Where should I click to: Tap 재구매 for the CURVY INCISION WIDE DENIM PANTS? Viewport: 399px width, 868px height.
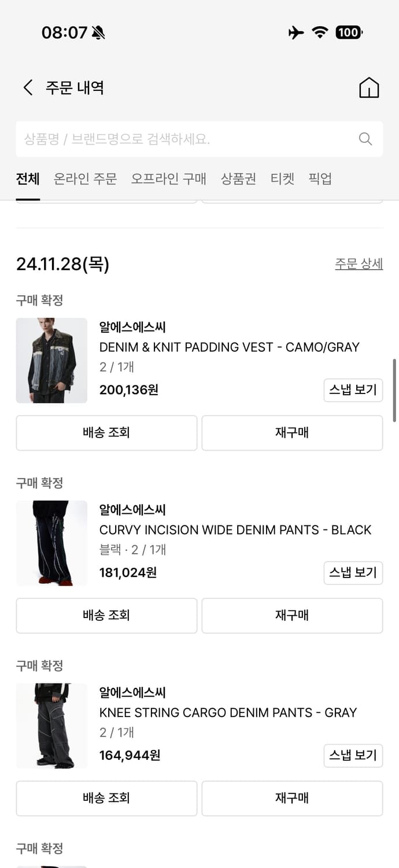pos(292,616)
